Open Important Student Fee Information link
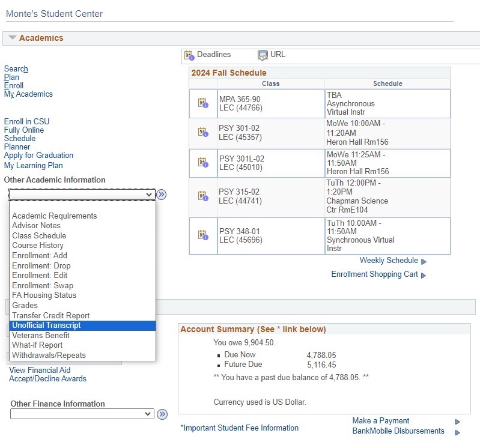The image size is (480, 448). point(239,428)
